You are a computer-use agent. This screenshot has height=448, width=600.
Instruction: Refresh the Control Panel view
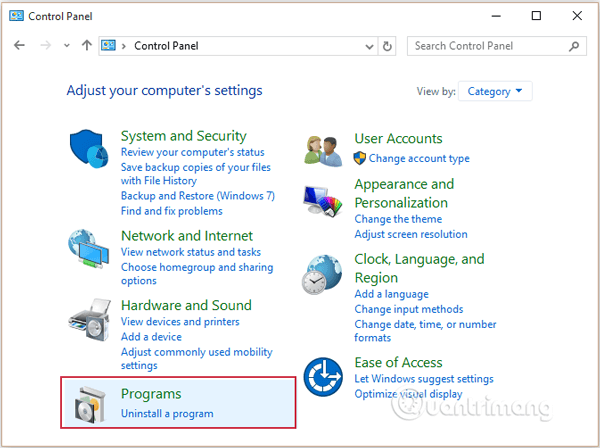click(x=387, y=46)
